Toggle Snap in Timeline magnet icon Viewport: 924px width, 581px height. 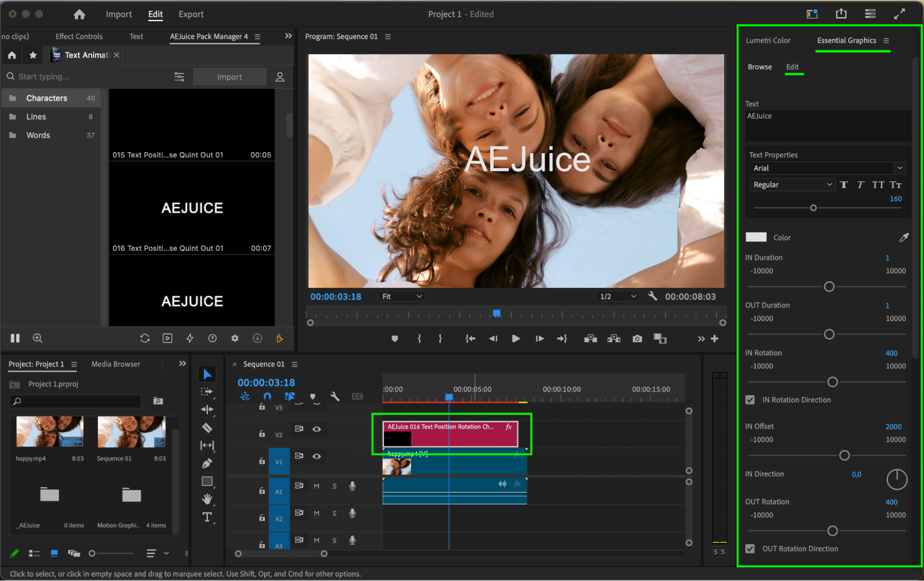(x=267, y=397)
